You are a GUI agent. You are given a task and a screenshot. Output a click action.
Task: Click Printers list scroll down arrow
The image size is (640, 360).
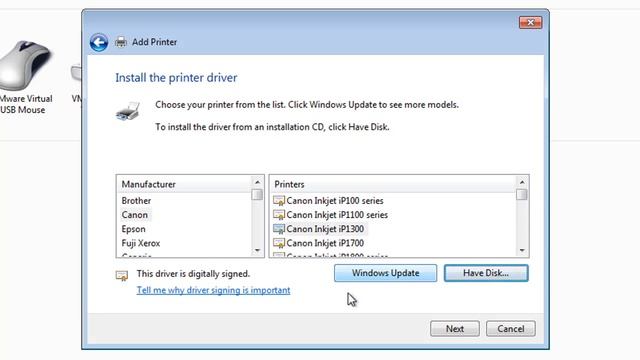click(x=522, y=250)
